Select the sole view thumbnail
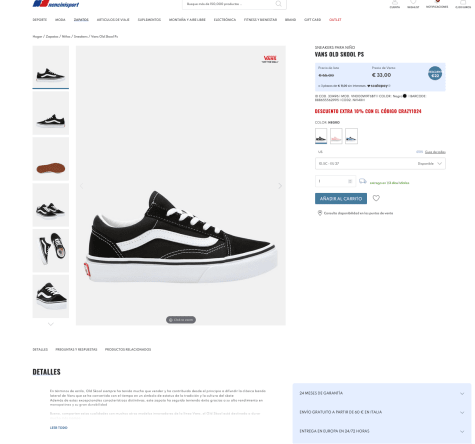This screenshot has width=475, height=444. (x=51, y=159)
